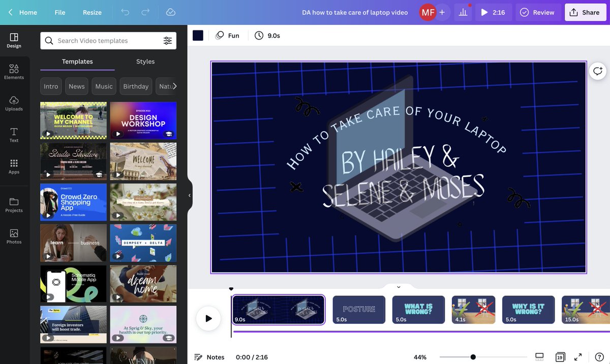Open the Notes panel
Viewport: 610px width, 364px height.
209,357
